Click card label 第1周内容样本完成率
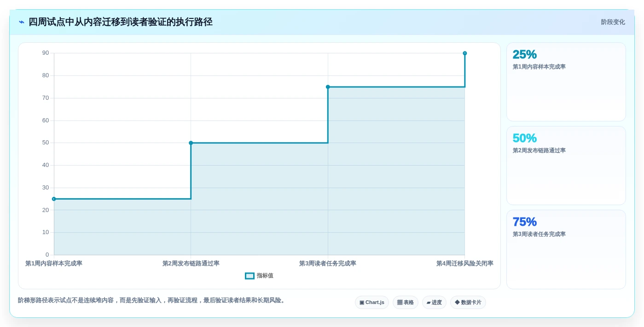This screenshot has width=644, height=327. point(539,67)
